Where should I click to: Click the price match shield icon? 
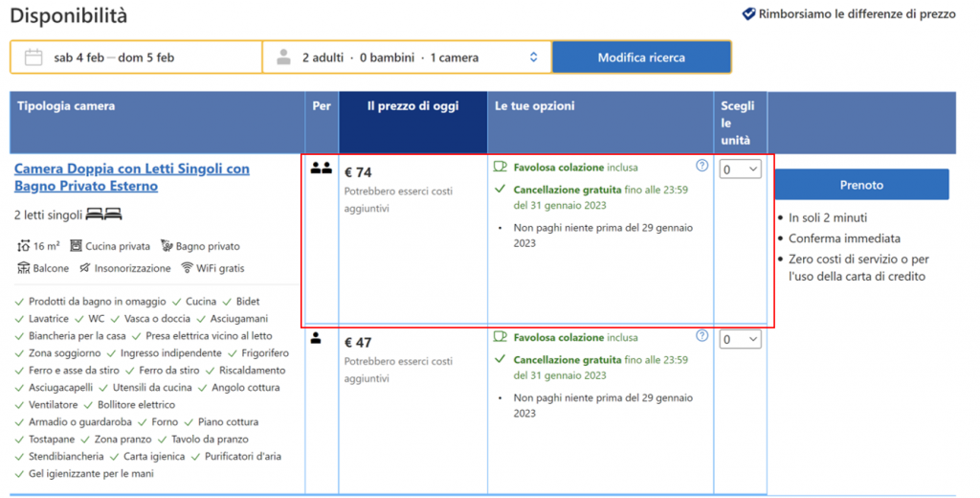(x=748, y=14)
